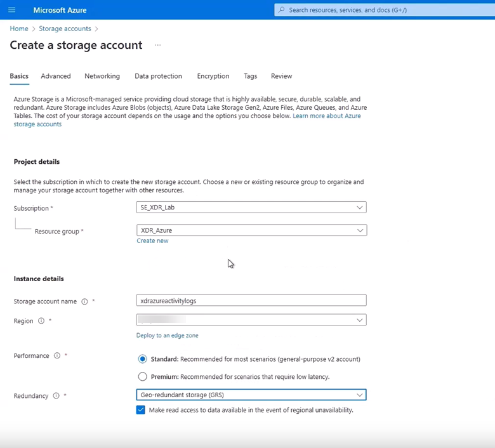The image size is (495, 448).
Task: Open the hamburger portal menu
Action: pyautogui.click(x=11, y=10)
